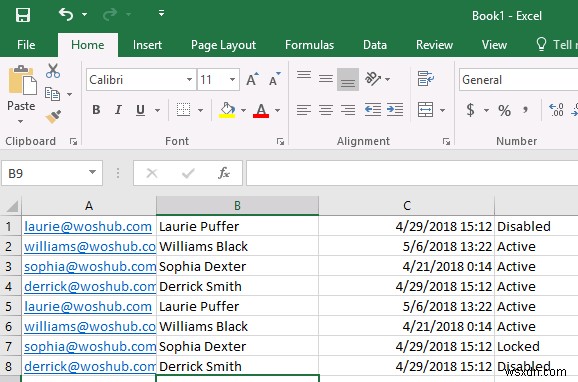Align text right

[348, 110]
